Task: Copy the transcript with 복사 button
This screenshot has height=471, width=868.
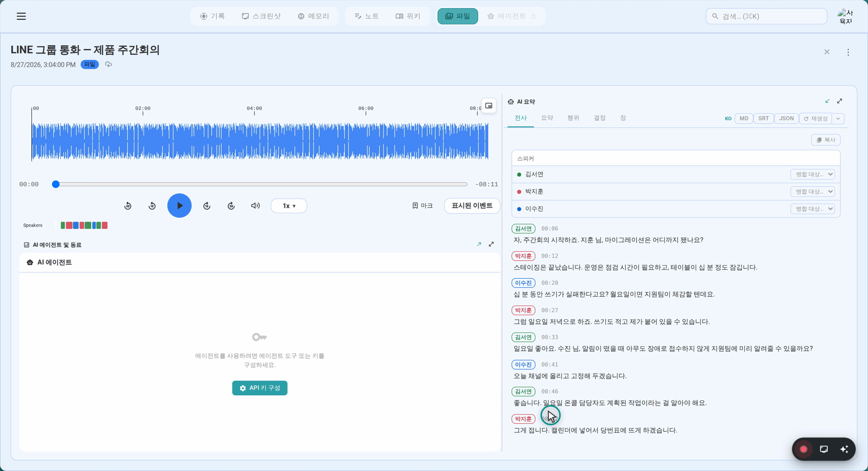Action: point(826,140)
